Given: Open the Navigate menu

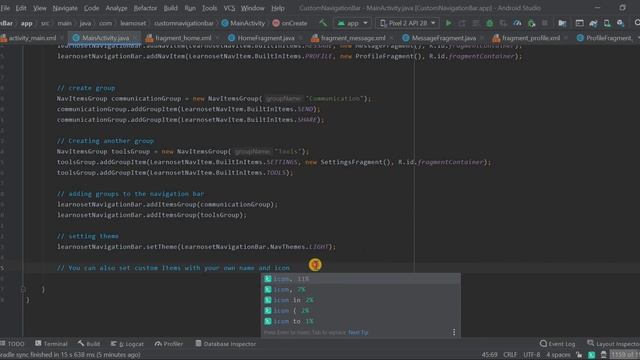Looking at the screenshot, I should click(x=65, y=8).
